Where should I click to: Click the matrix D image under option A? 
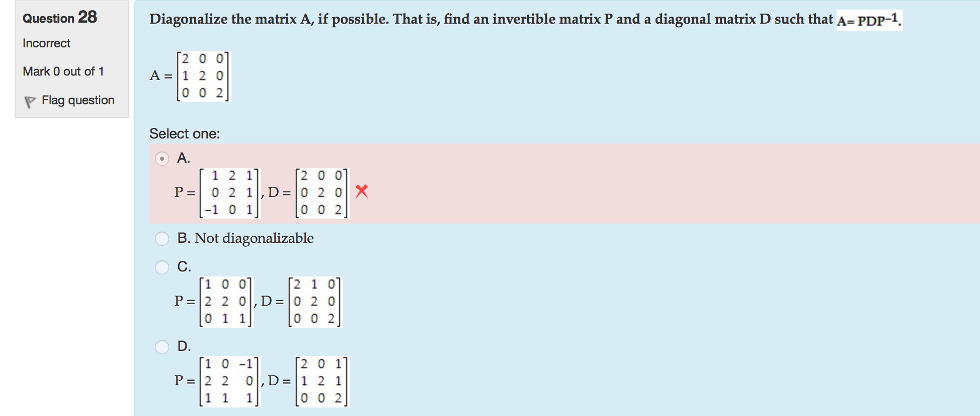[x=321, y=192]
